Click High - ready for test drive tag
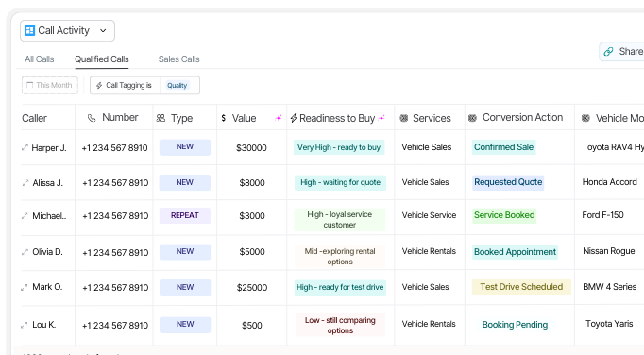The image size is (644, 355). (x=340, y=287)
